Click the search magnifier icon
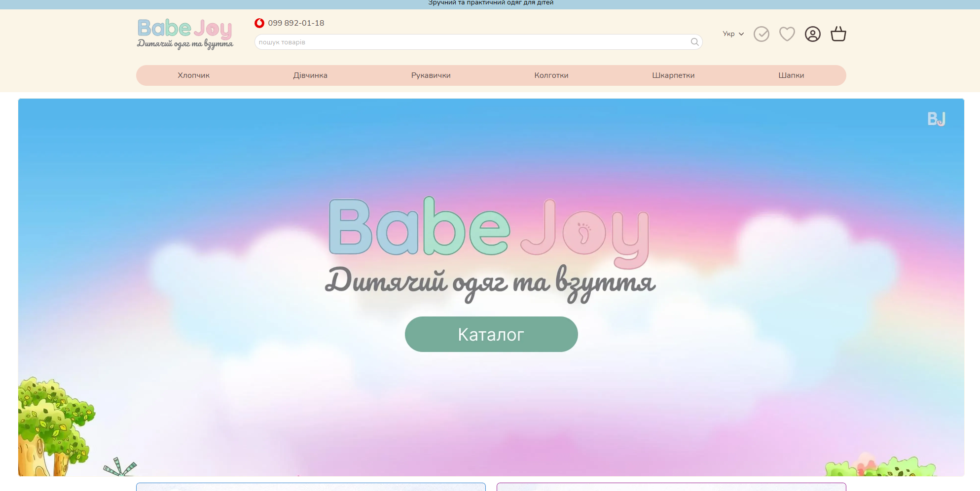The height and width of the screenshot is (491, 980). [x=694, y=42]
